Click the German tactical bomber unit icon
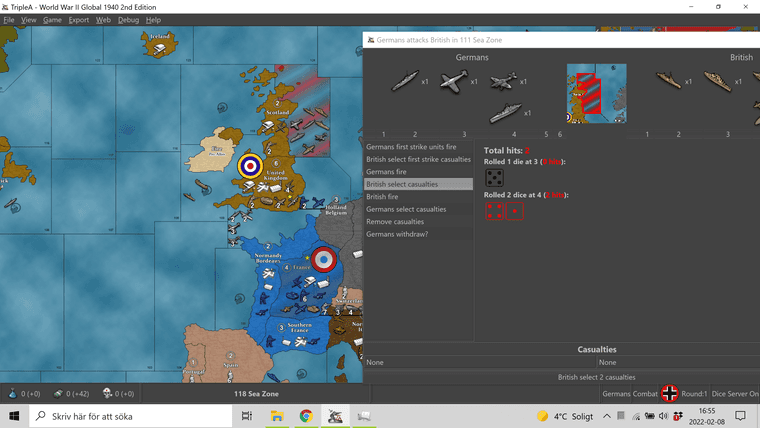 (x=503, y=81)
